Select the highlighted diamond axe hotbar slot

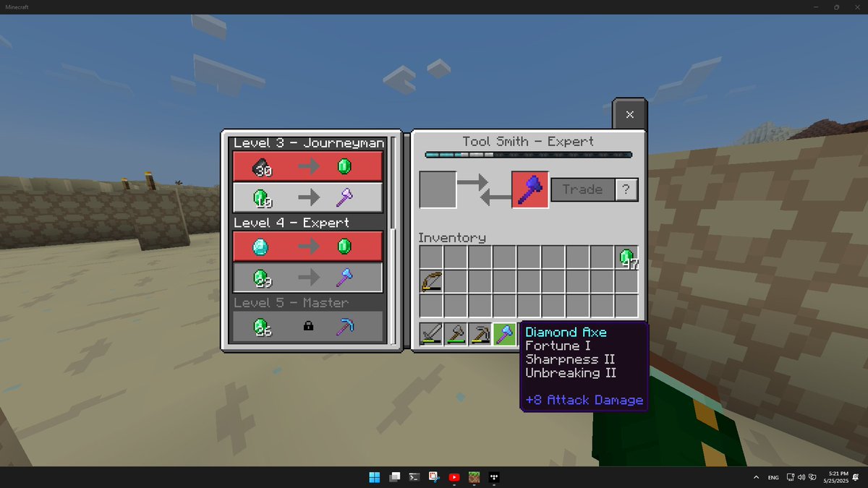[505, 334]
